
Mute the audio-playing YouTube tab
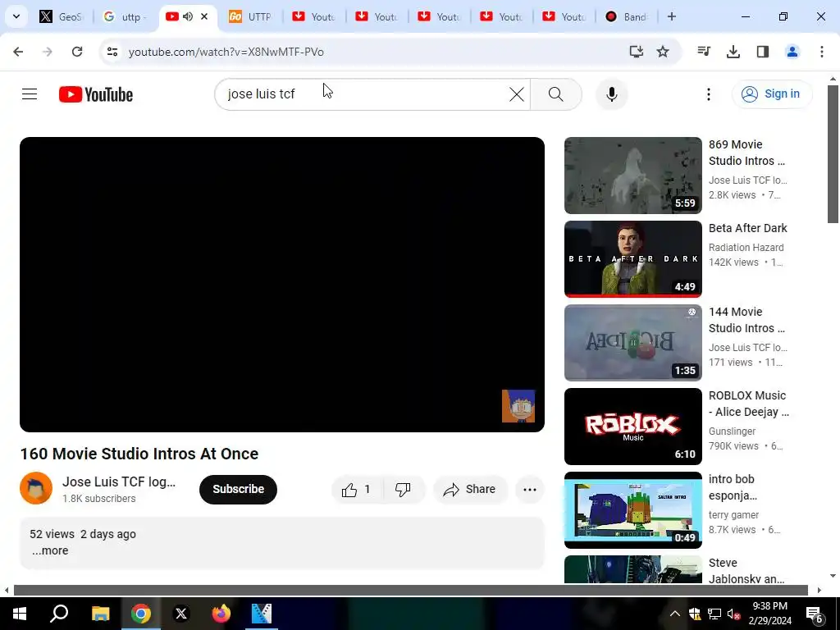pyautogui.click(x=188, y=16)
